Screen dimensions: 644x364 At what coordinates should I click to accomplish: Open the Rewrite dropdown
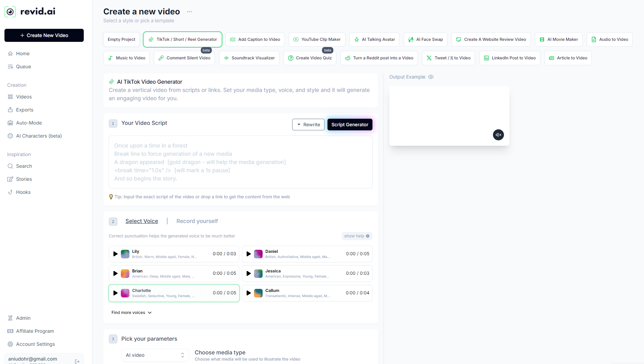click(308, 125)
